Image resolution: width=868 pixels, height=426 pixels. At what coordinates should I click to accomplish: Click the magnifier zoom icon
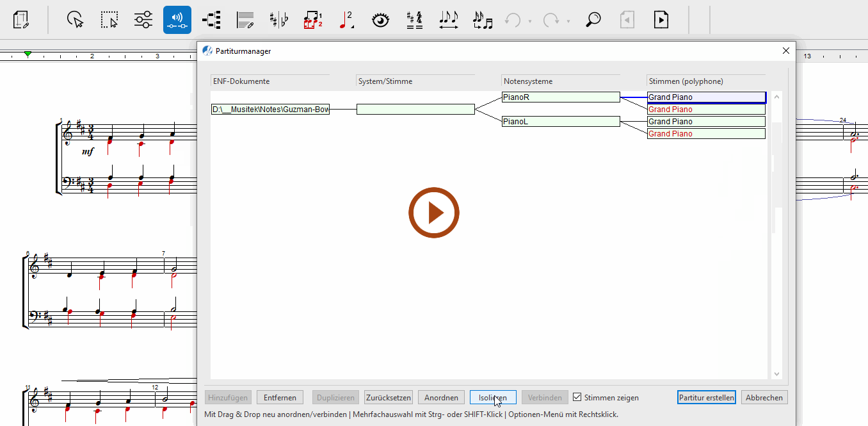(x=593, y=20)
